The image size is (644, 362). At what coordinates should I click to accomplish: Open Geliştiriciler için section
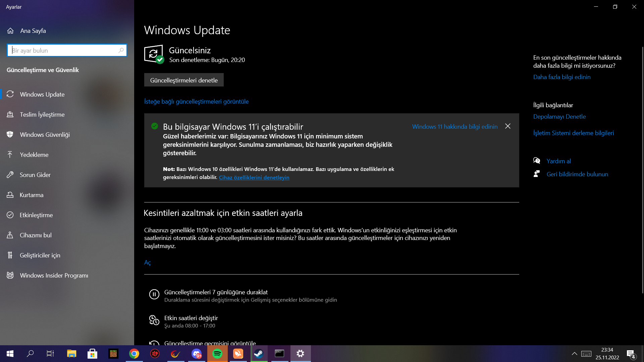coord(40,255)
